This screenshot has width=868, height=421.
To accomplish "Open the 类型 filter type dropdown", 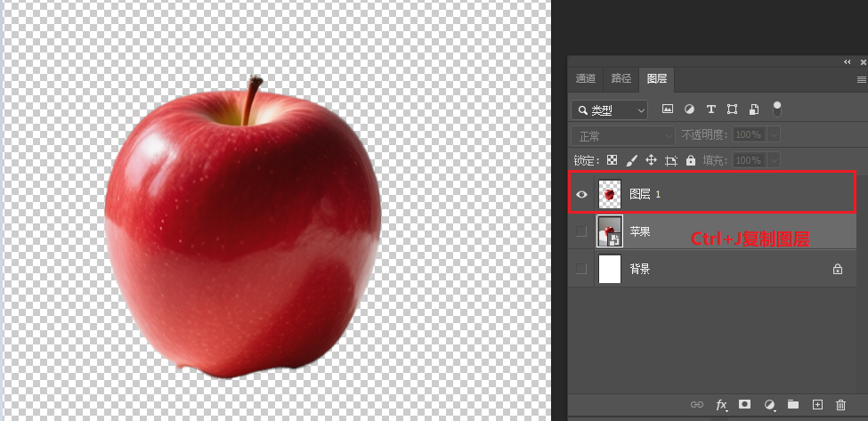I will pos(610,110).
